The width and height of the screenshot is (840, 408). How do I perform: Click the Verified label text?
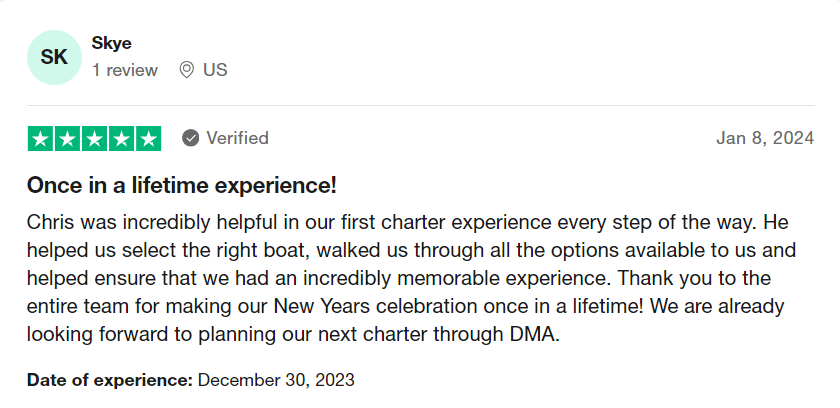pyautogui.click(x=237, y=138)
